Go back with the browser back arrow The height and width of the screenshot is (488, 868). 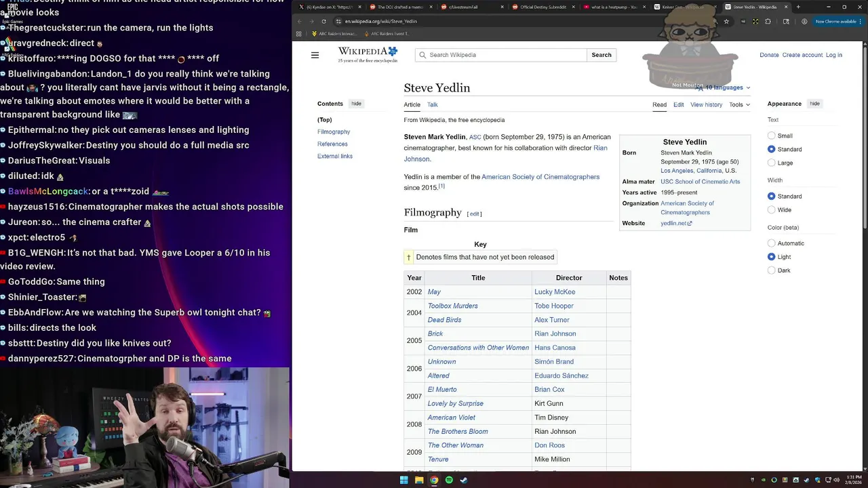pos(299,21)
